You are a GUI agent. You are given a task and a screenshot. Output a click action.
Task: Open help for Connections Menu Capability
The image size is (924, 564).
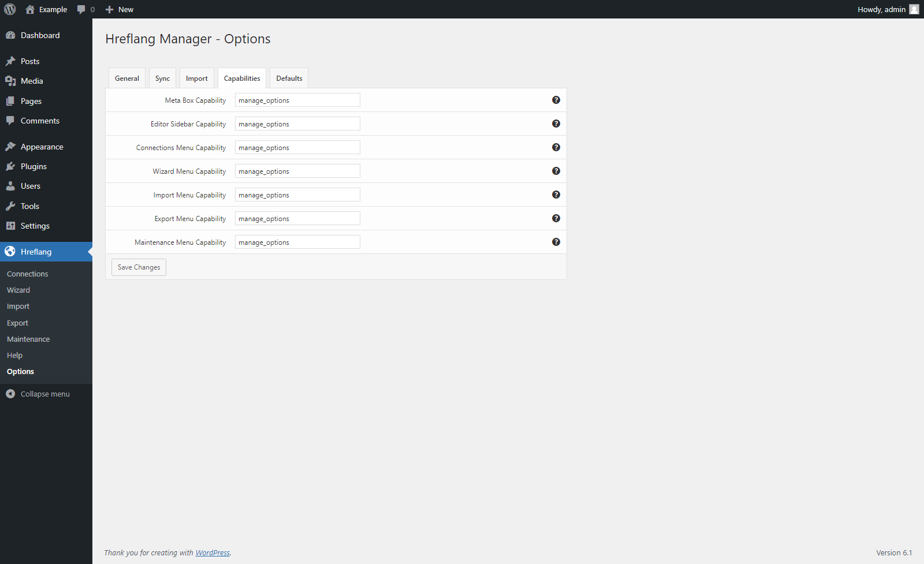[x=556, y=147]
